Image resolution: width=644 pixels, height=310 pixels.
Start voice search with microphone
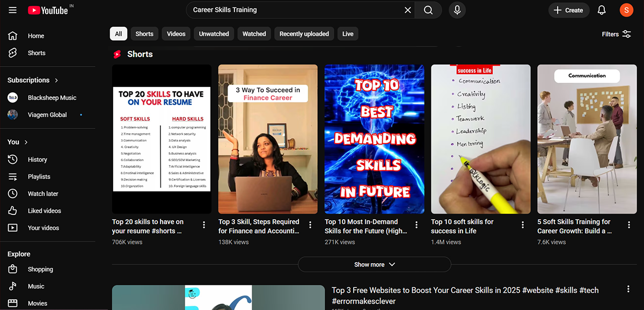point(457,10)
